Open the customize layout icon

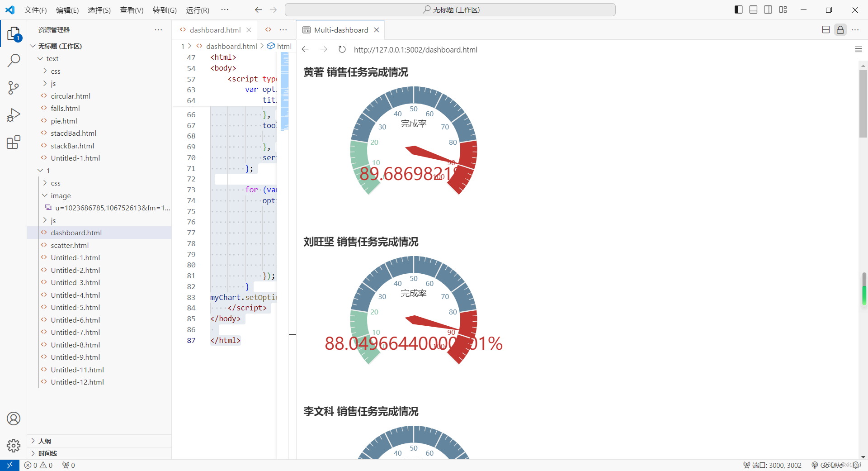(x=783, y=10)
